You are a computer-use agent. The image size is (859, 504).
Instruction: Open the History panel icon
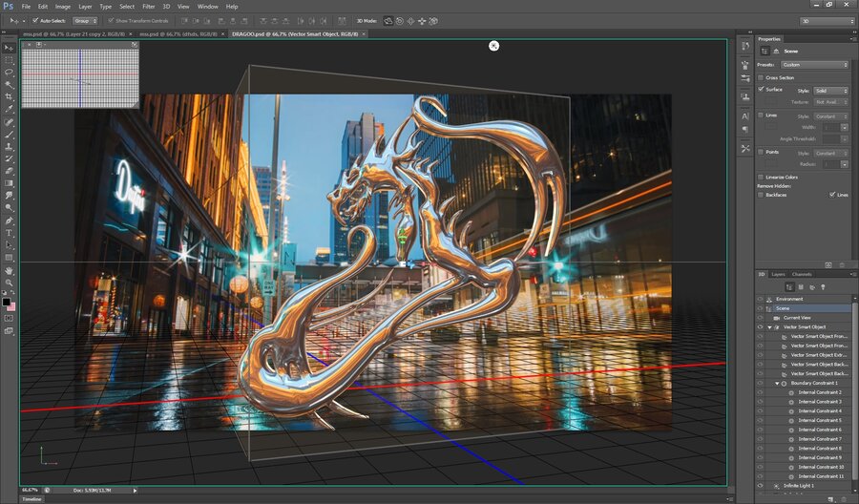745,46
